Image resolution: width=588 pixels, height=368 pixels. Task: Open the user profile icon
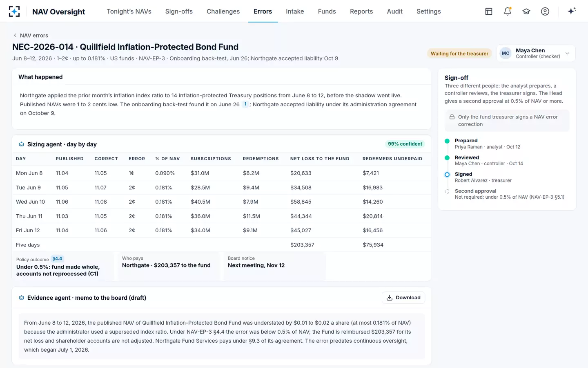(545, 11)
